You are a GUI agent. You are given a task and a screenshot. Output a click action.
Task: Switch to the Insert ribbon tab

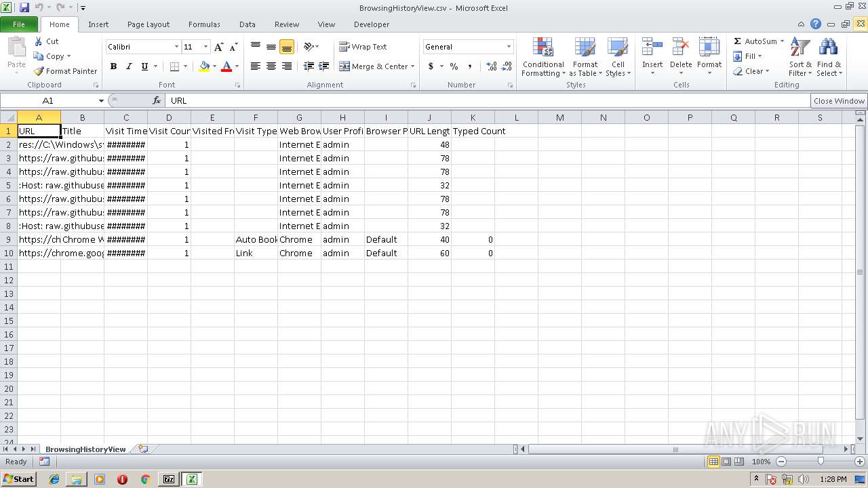98,24
